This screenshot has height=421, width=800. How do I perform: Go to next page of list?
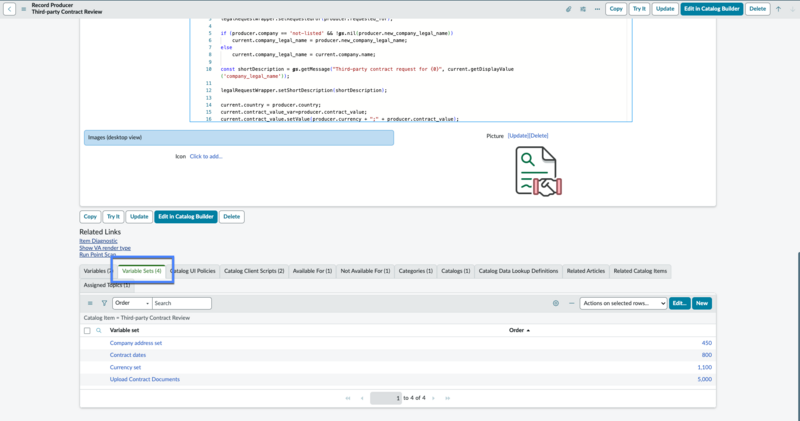(433, 398)
